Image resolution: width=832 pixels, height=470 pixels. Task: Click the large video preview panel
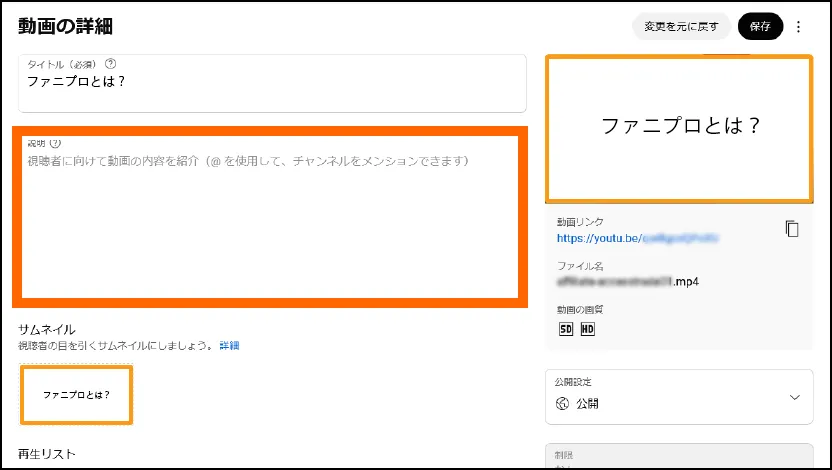679,127
